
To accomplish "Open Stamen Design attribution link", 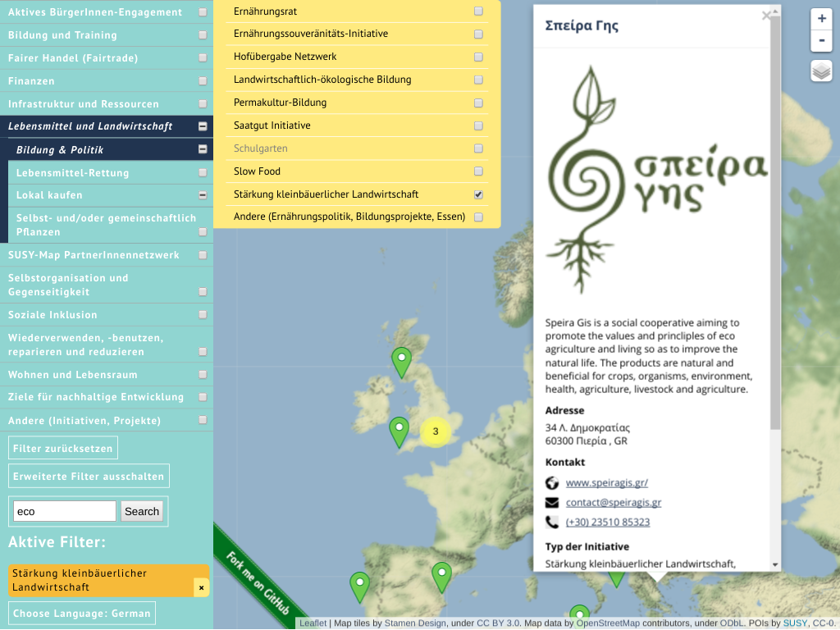I will click(414, 623).
